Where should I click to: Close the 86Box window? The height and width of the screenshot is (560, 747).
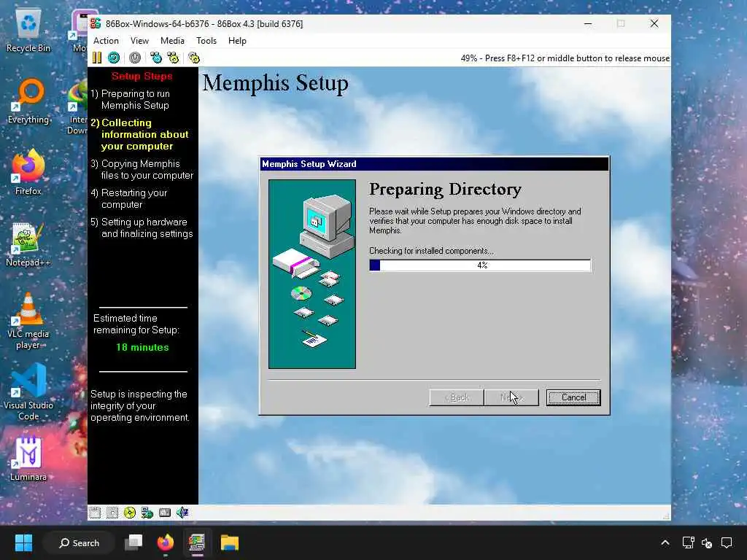[654, 23]
